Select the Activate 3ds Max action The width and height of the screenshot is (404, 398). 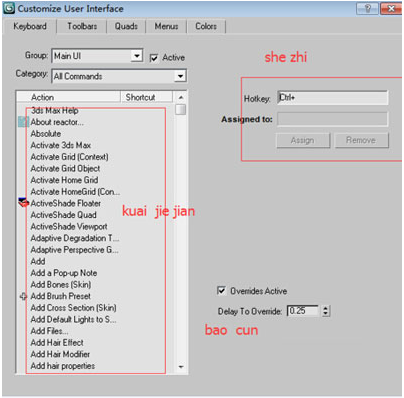pyautogui.click(x=61, y=145)
